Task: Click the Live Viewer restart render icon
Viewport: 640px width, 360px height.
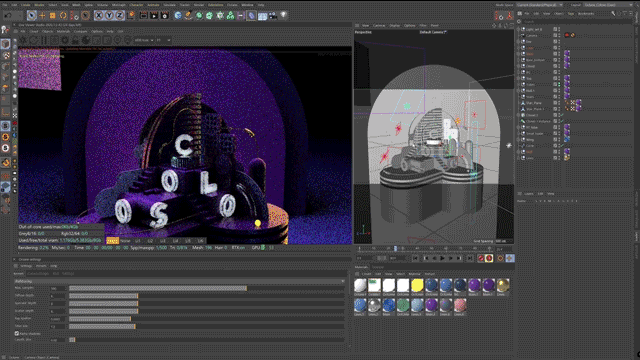Action: click(34, 40)
